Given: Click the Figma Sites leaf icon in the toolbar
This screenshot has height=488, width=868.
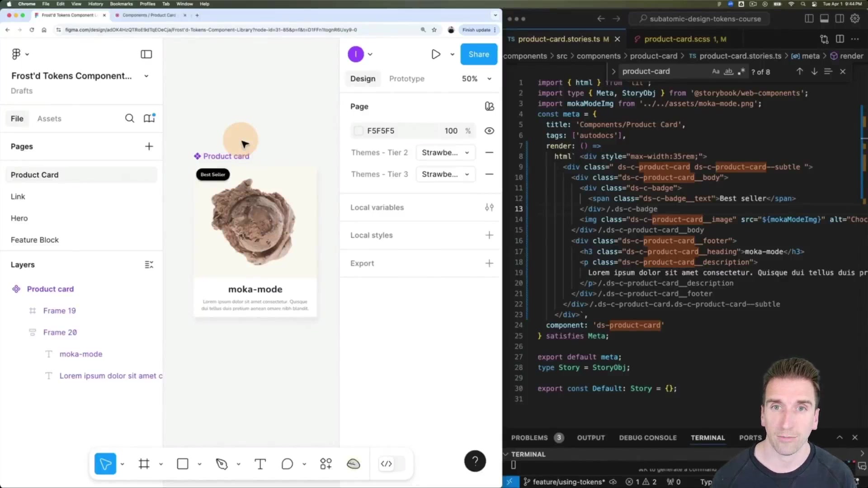Looking at the screenshot, I should pyautogui.click(x=353, y=464).
